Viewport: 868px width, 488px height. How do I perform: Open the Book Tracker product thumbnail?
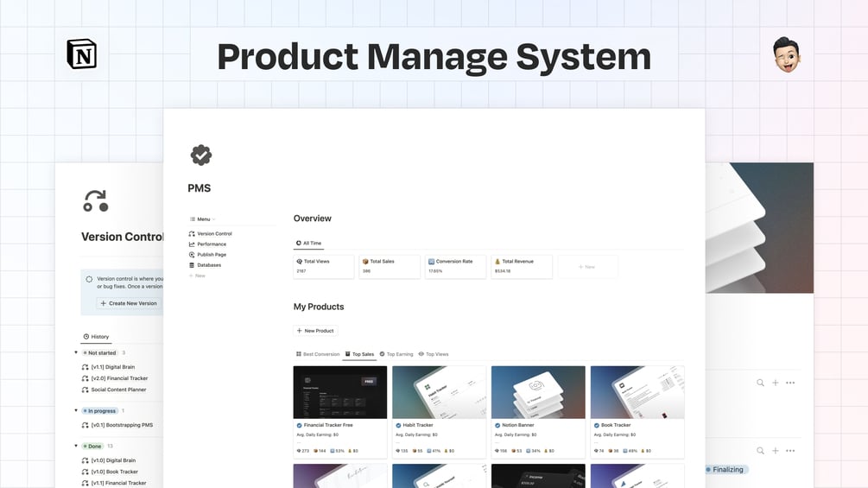click(x=637, y=392)
